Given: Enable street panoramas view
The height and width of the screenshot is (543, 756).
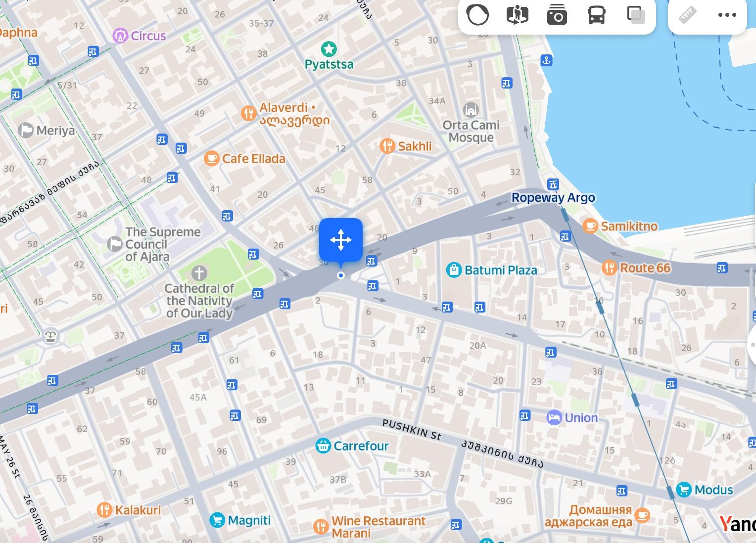Looking at the screenshot, I should 518,15.
